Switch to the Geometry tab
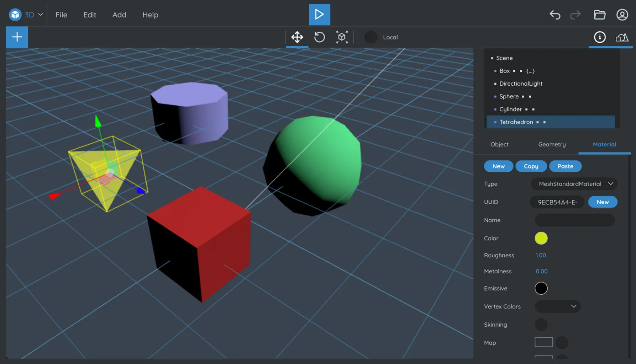 tap(552, 144)
